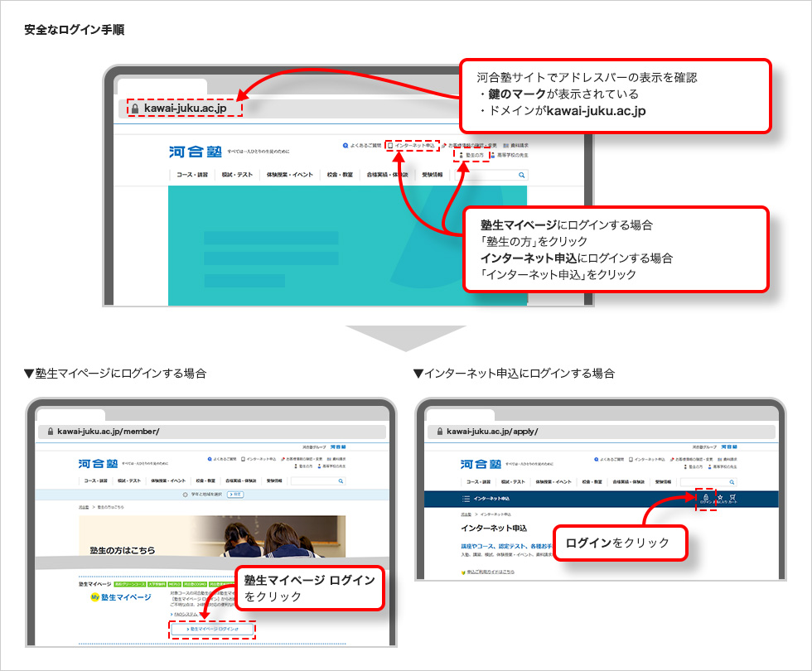The height and width of the screenshot is (671, 812).
Task: Open the hamburger menu icon beside インターネット申込
Action: (466, 499)
